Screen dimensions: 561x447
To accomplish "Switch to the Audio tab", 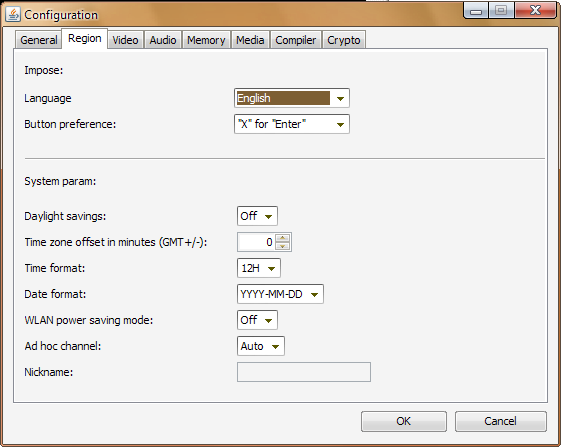I will coord(163,40).
